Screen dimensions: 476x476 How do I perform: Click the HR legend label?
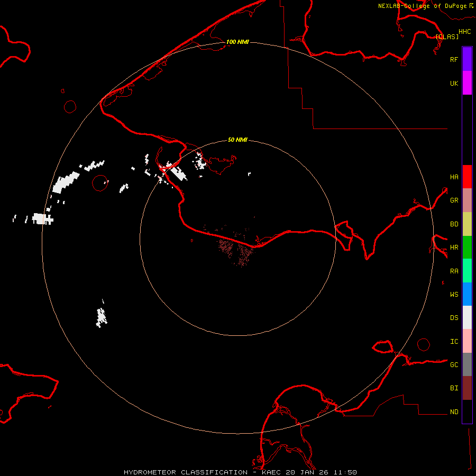(454, 247)
